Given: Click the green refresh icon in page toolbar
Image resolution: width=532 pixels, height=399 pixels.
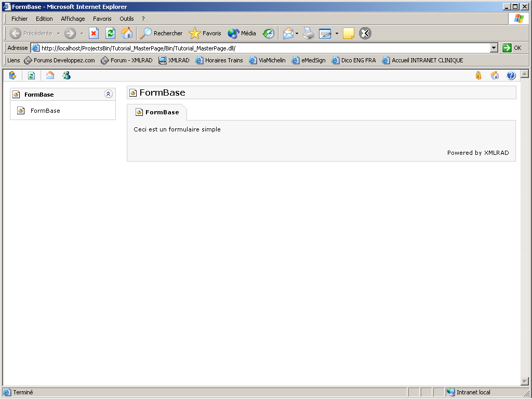Looking at the screenshot, I should pos(31,75).
